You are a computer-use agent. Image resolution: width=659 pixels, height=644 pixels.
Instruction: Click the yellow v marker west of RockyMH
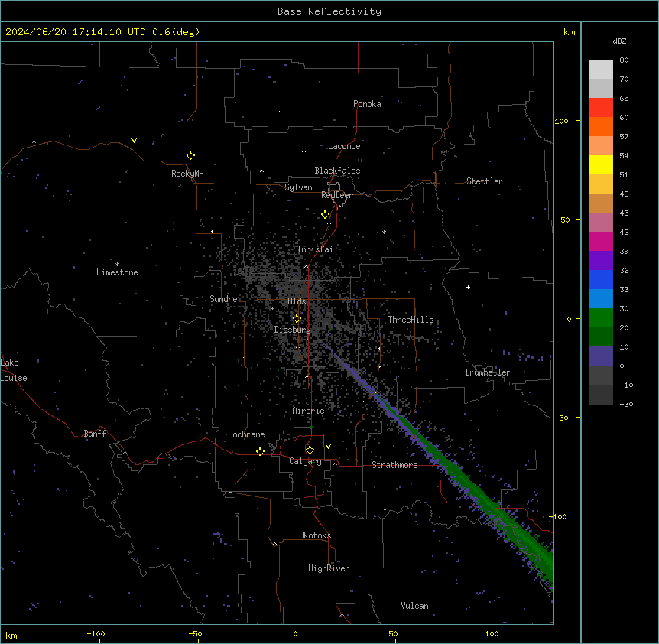coord(134,141)
